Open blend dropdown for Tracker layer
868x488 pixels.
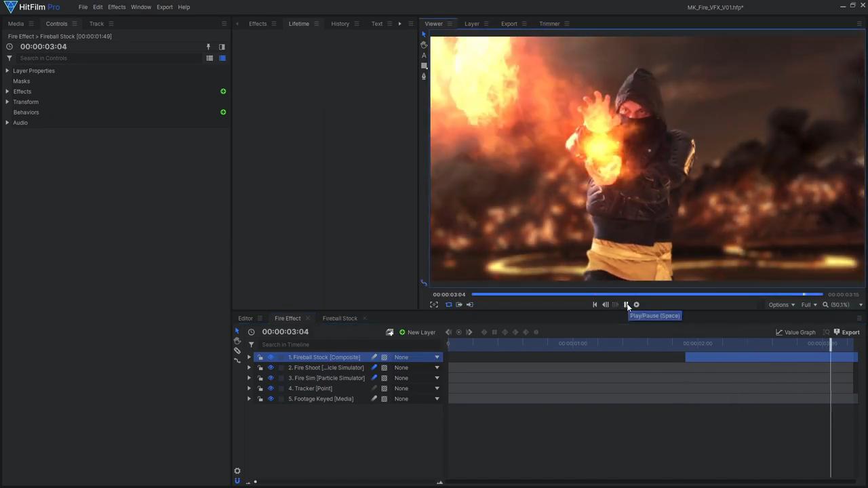pos(417,388)
